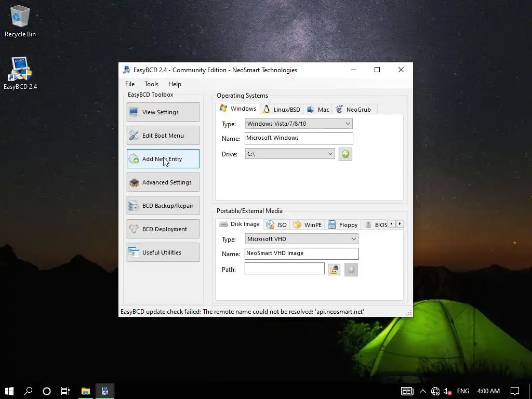This screenshot has width=532, height=399.
Task: Open Advanced Settings
Action: tap(163, 182)
